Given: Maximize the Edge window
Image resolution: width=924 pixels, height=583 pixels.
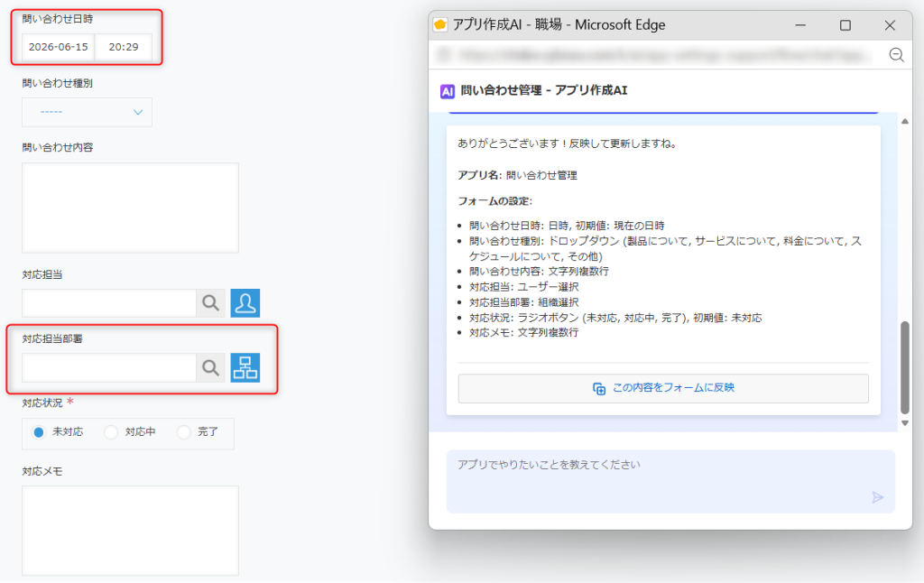Looking at the screenshot, I should tap(845, 25).
